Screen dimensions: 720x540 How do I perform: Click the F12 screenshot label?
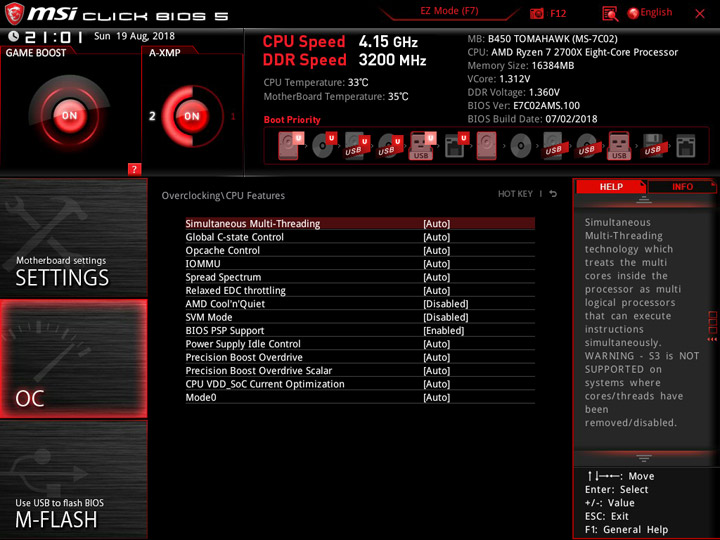[558, 14]
